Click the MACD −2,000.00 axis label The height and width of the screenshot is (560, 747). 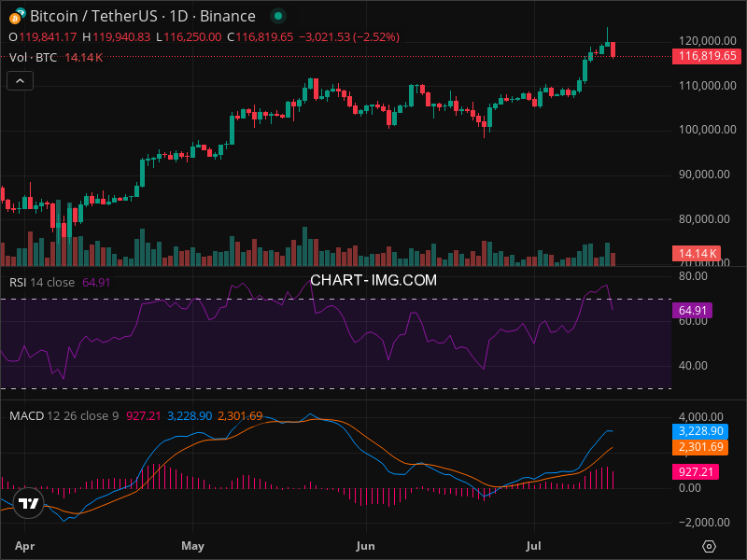(704, 523)
